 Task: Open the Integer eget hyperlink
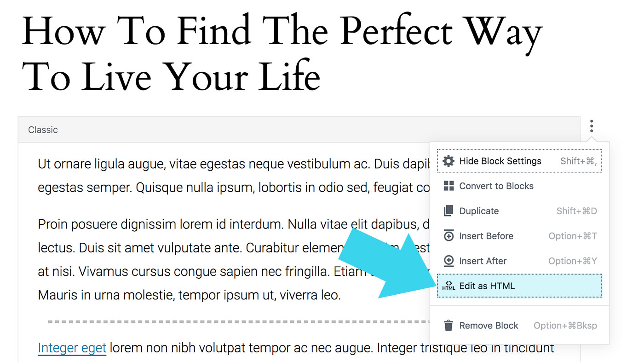72,348
